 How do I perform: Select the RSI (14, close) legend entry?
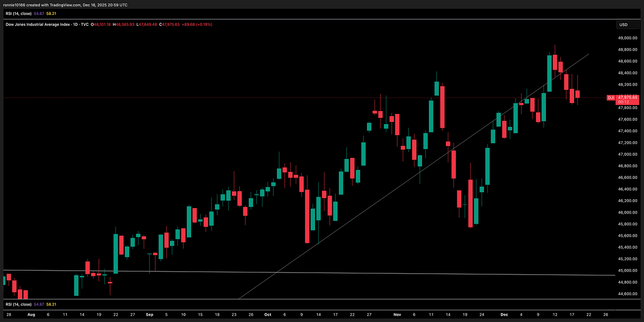(x=18, y=13)
